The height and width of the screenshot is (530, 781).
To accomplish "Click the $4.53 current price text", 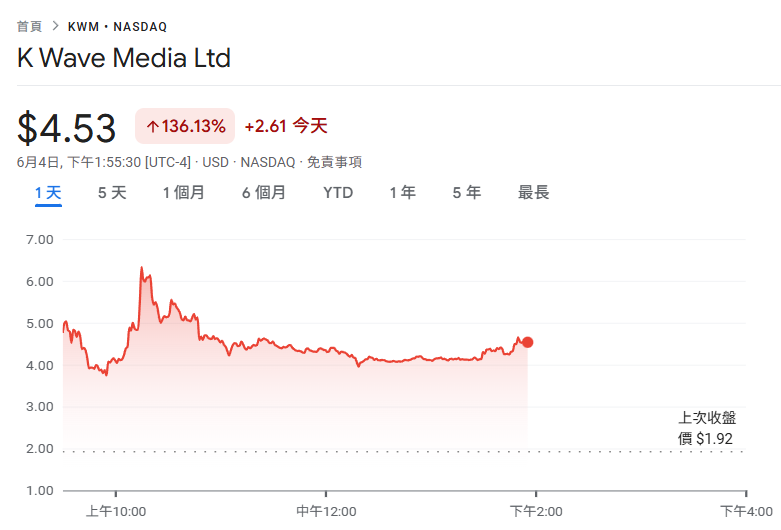I will point(67,127).
